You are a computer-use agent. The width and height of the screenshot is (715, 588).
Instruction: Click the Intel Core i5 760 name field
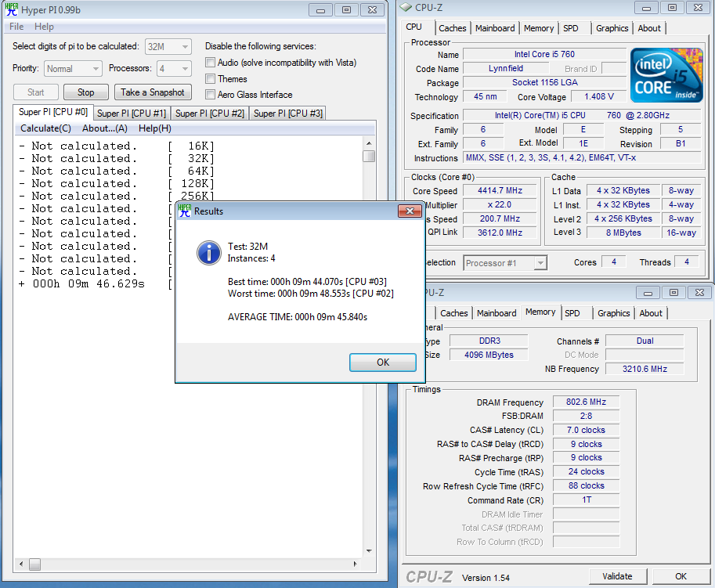545,54
